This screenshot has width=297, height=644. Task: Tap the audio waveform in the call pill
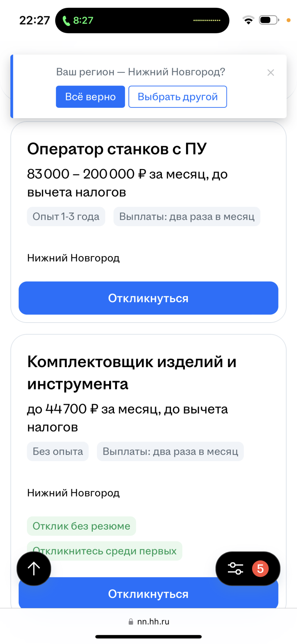coord(207,20)
